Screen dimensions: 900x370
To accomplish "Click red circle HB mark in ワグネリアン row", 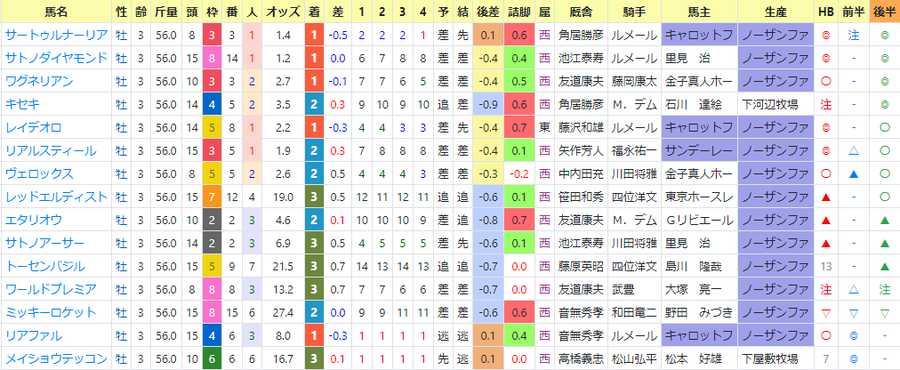I will click(x=826, y=81).
